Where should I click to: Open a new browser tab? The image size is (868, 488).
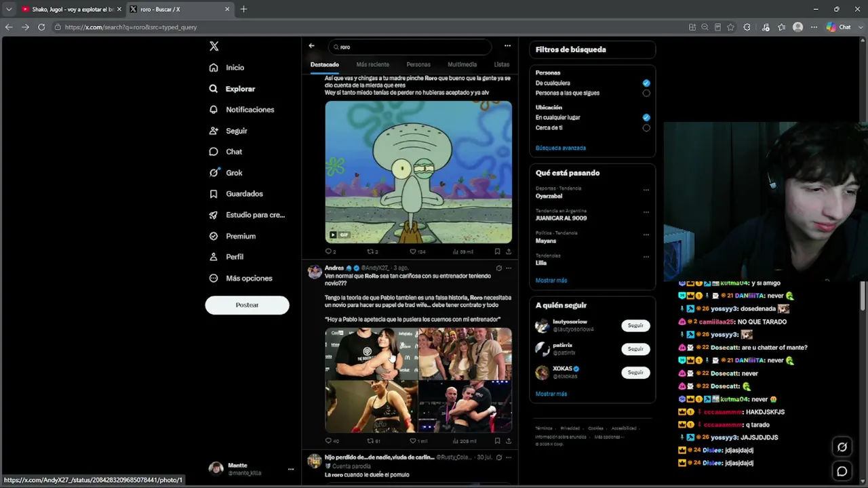(x=243, y=9)
